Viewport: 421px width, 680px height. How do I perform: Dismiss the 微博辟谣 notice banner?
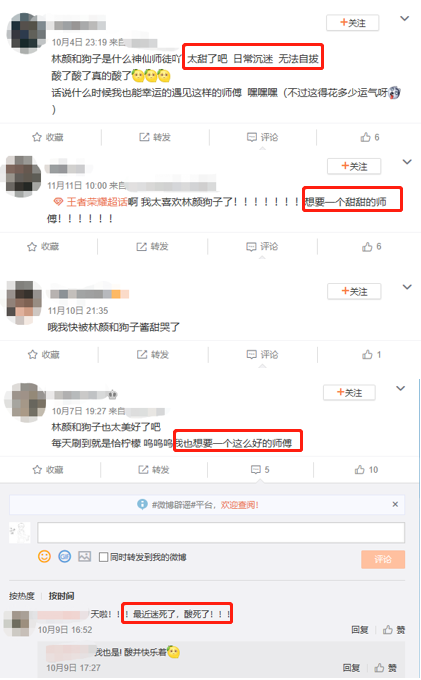click(395, 504)
